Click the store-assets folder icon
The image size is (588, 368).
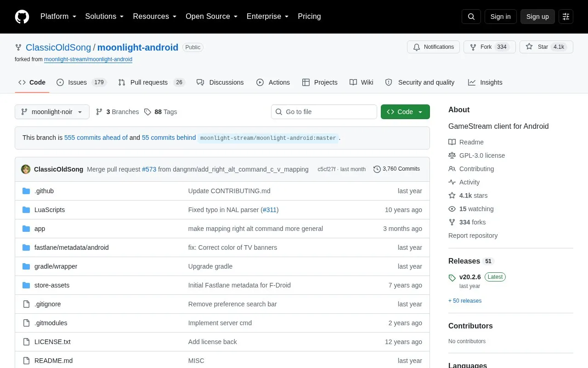tap(26, 285)
